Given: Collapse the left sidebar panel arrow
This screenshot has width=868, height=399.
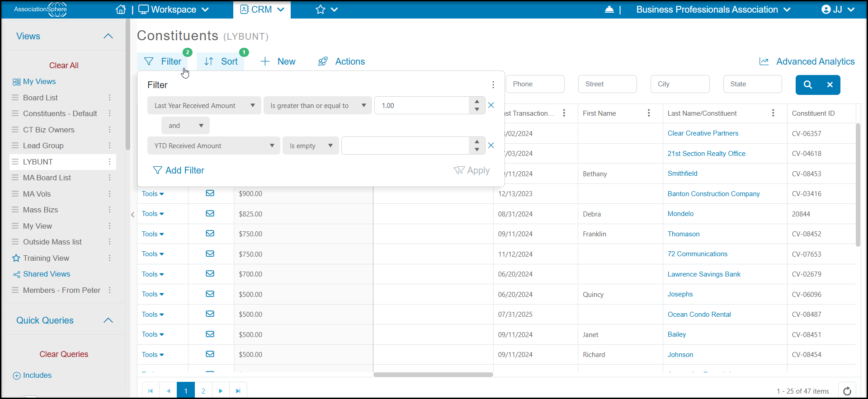Looking at the screenshot, I should click(132, 215).
